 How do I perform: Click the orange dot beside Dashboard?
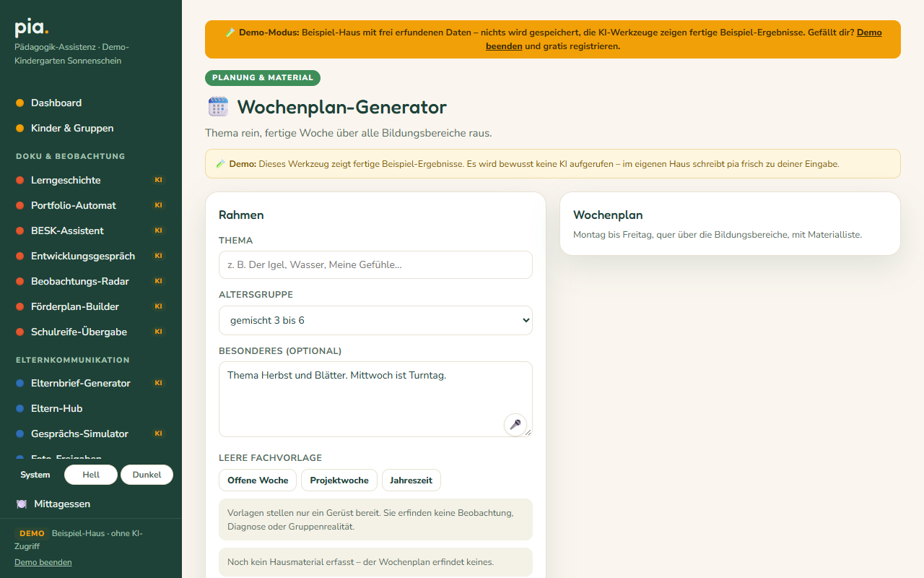pyautogui.click(x=20, y=103)
